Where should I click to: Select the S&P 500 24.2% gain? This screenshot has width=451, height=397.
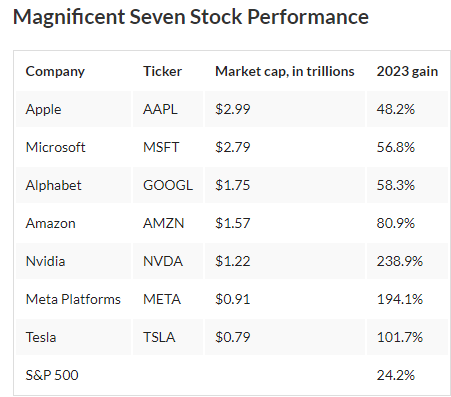396,375
